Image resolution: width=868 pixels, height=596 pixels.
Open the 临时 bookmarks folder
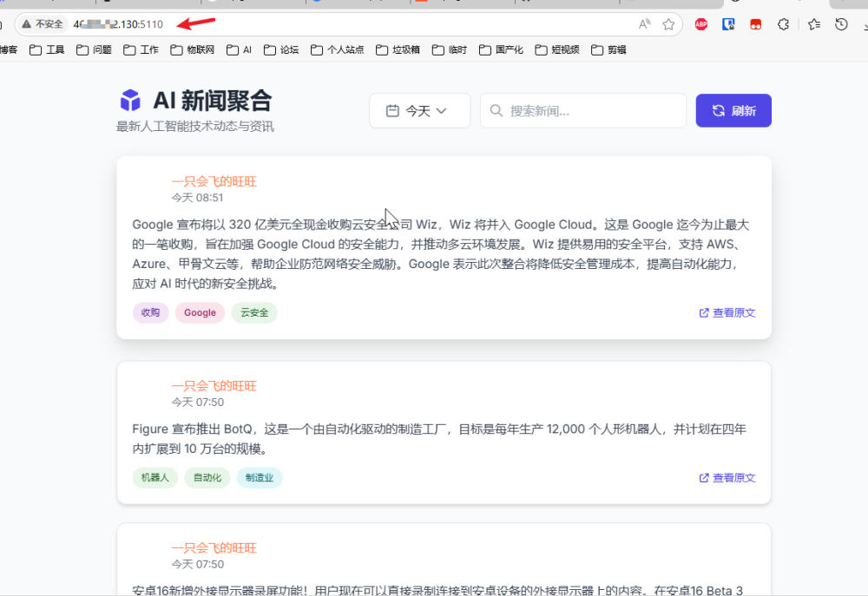(x=450, y=49)
